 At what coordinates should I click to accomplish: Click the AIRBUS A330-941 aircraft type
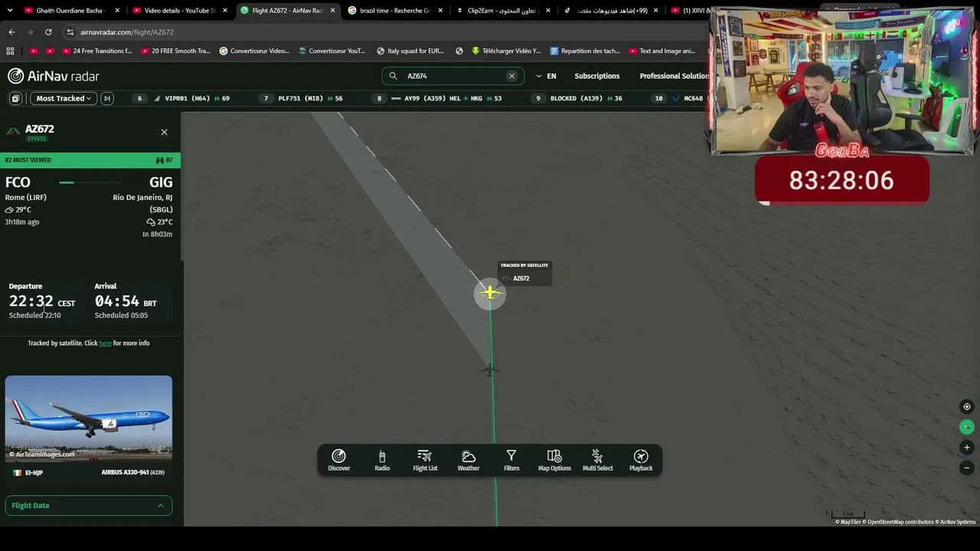click(x=132, y=472)
